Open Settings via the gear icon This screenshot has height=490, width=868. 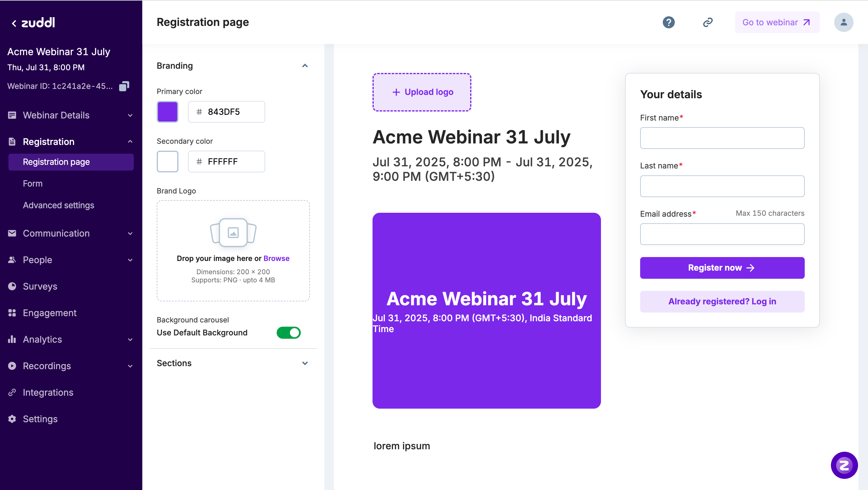pyautogui.click(x=12, y=419)
